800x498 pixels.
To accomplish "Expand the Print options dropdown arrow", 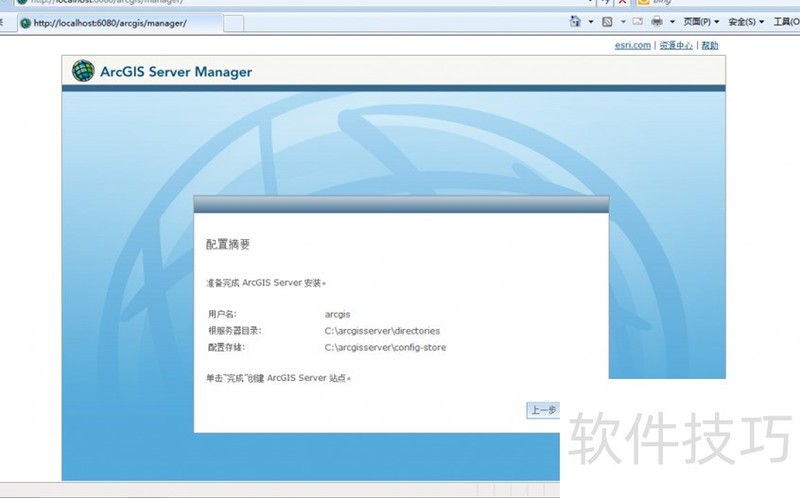I will [x=671, y=21].
